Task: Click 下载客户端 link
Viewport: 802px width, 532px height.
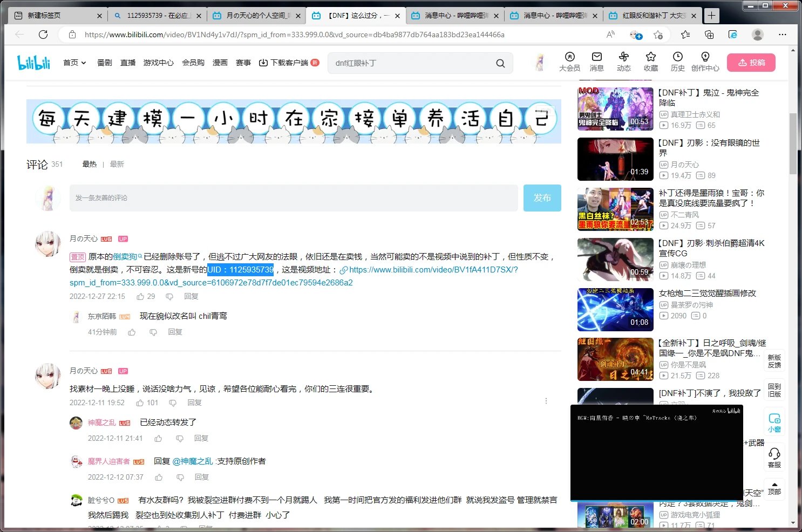Action: click(x=289, y=63)
